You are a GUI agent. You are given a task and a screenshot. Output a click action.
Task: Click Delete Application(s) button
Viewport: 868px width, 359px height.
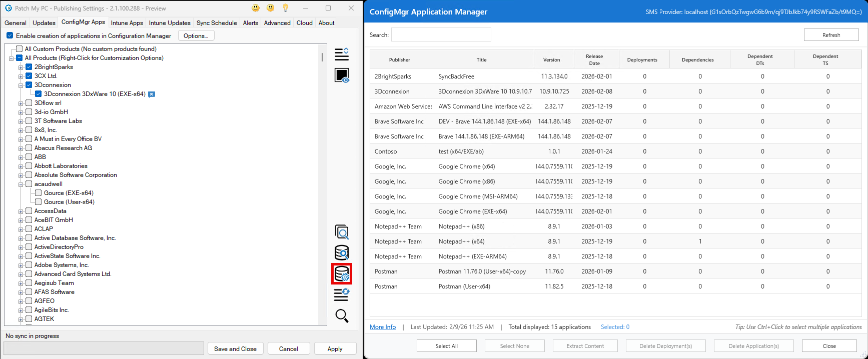753,346
